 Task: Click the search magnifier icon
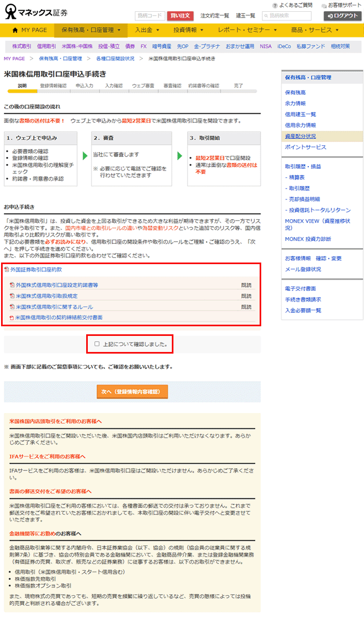click(x=266, y=16)
